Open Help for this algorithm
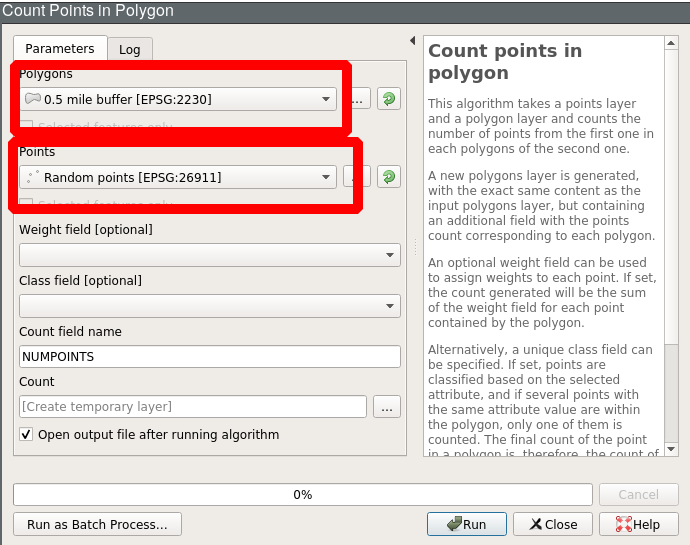Screen dimensions: 690x545 pos(637,524)
